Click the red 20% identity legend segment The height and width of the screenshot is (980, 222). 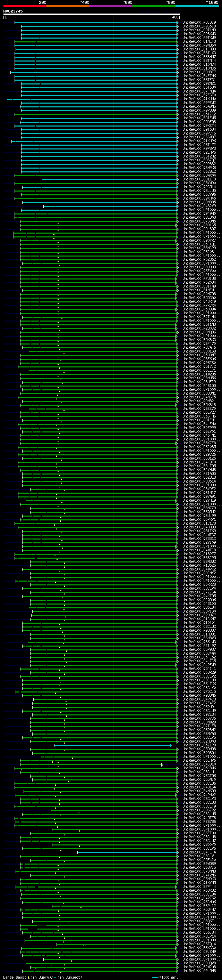[x=25, y=6]
